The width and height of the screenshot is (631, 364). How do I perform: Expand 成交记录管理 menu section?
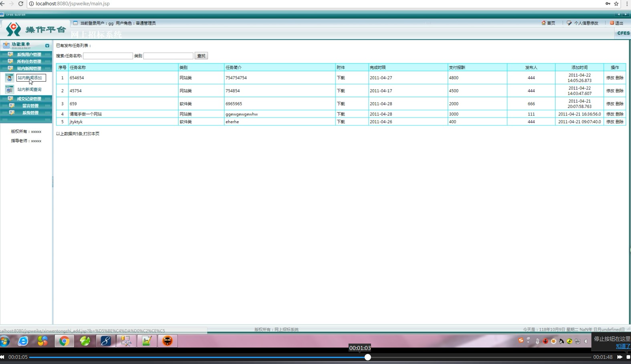coord(26,99)
